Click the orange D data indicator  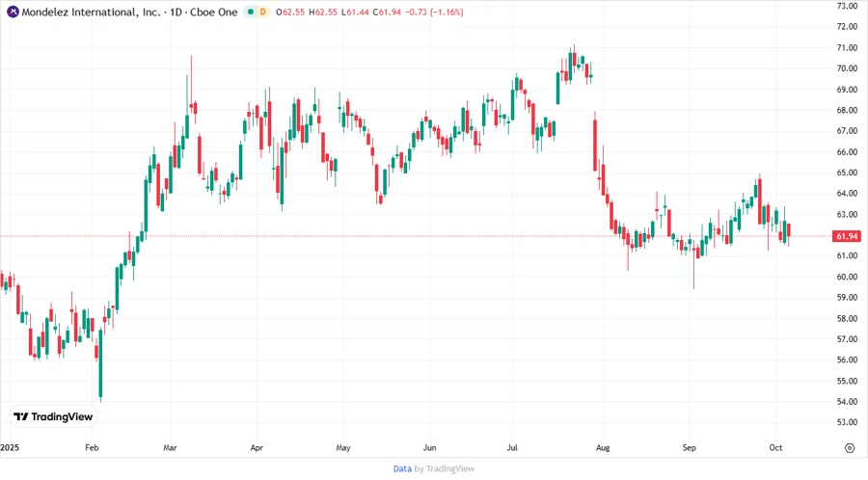[x=263, y=12]
